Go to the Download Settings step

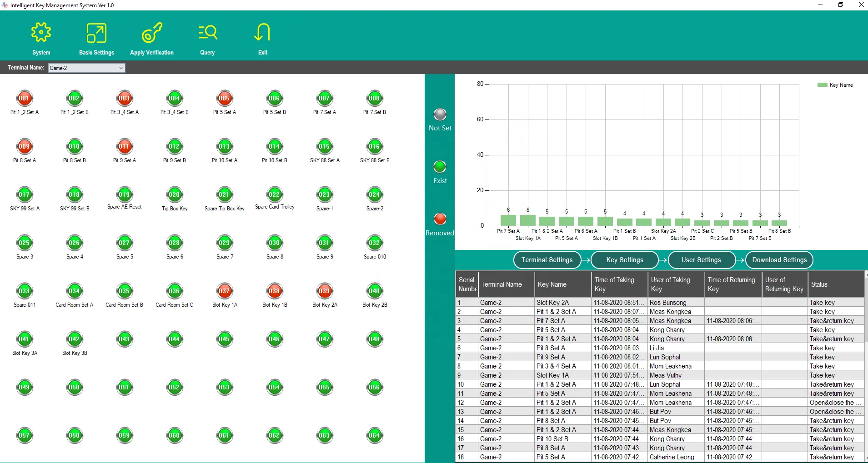(x=779, y=260)
